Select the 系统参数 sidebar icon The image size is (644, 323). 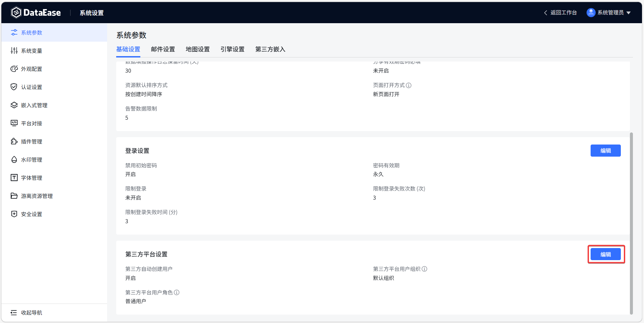tap(31, 32)
